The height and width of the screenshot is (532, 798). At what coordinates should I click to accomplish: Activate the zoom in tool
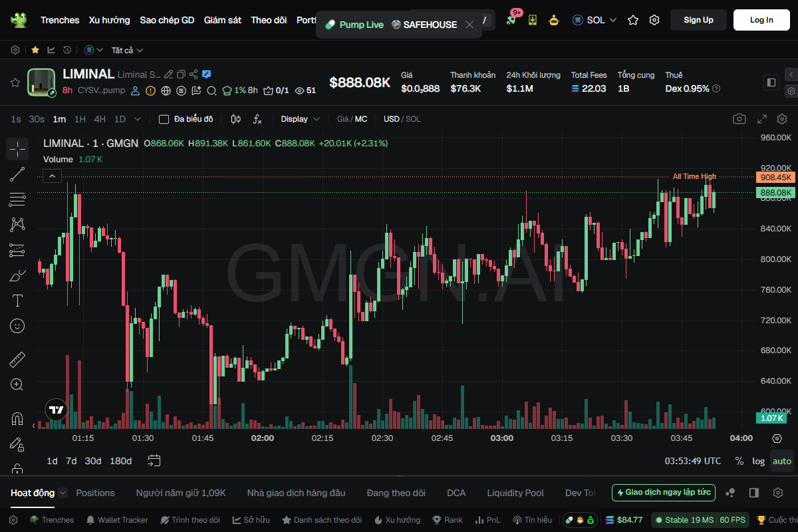coord(17,385)
